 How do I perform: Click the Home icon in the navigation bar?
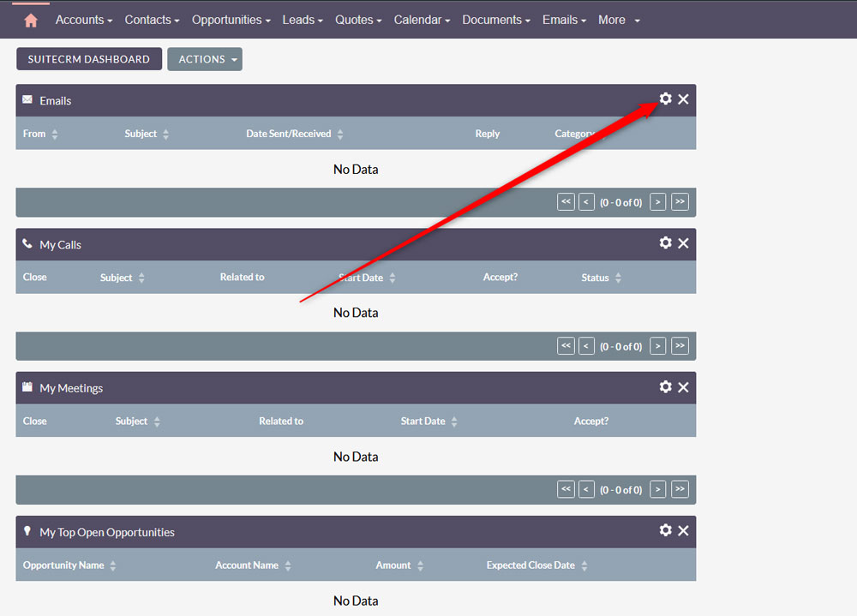[x=29, y=19]
